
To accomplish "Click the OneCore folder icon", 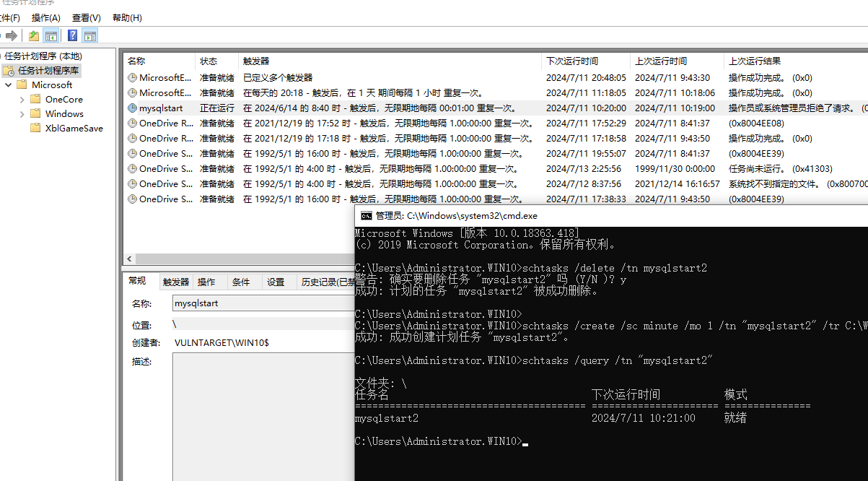I will [35, 99].
